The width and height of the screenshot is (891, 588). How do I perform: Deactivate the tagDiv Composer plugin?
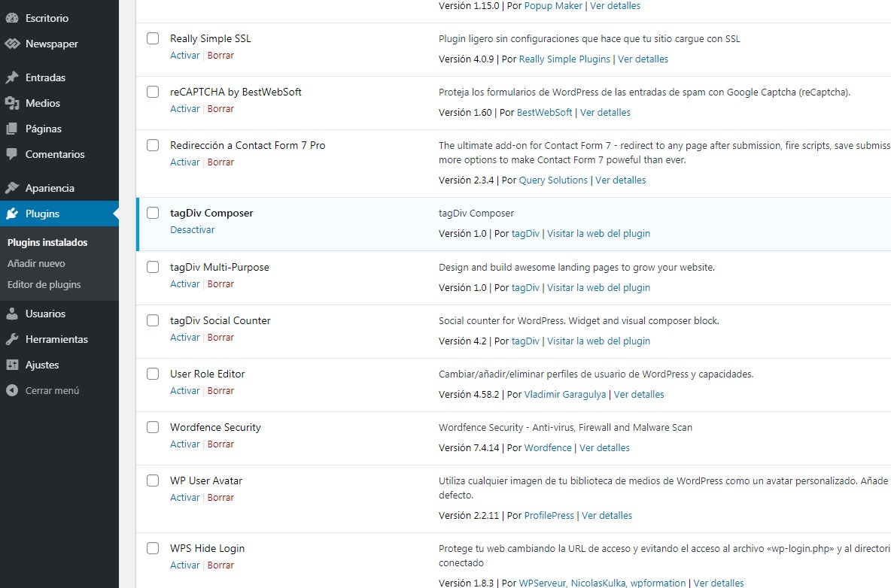point(193,230)
